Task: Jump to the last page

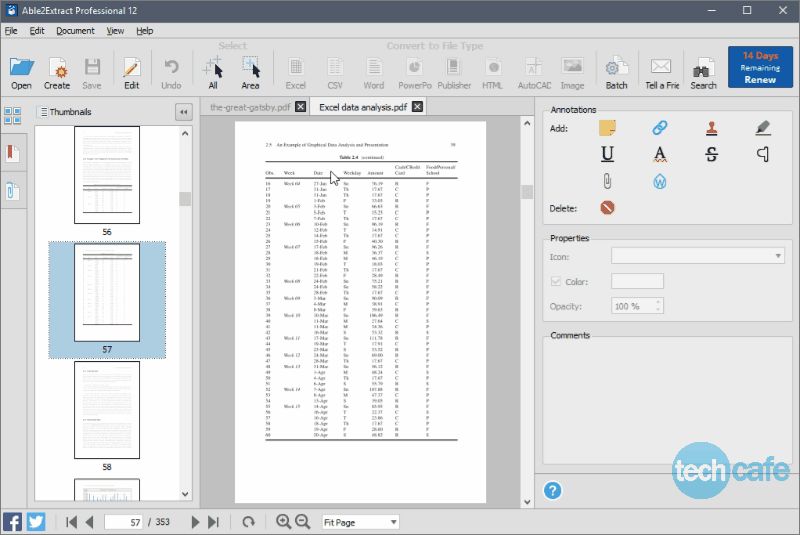Action: pyautogui.click(x=213, y=522)
